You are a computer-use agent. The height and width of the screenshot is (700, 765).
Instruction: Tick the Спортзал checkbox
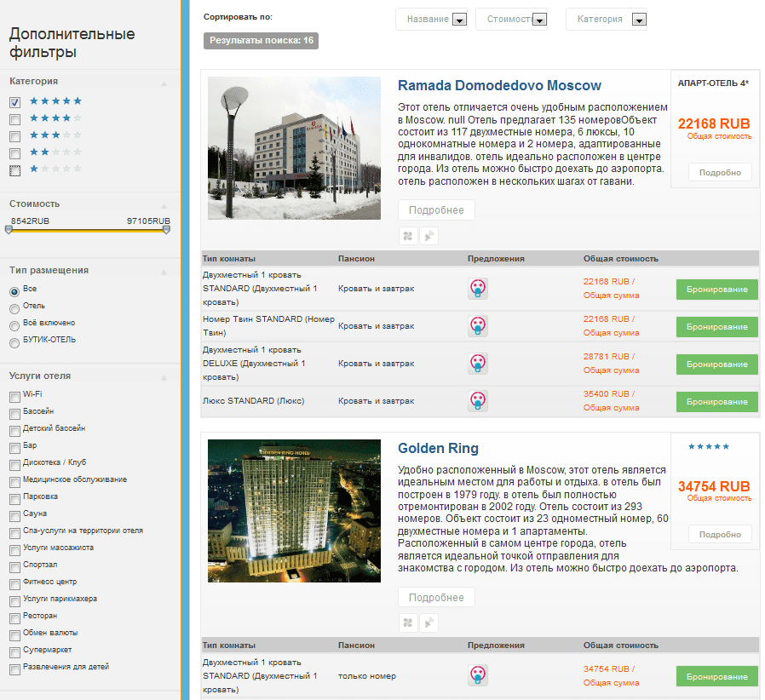click(x=14, y=567)
